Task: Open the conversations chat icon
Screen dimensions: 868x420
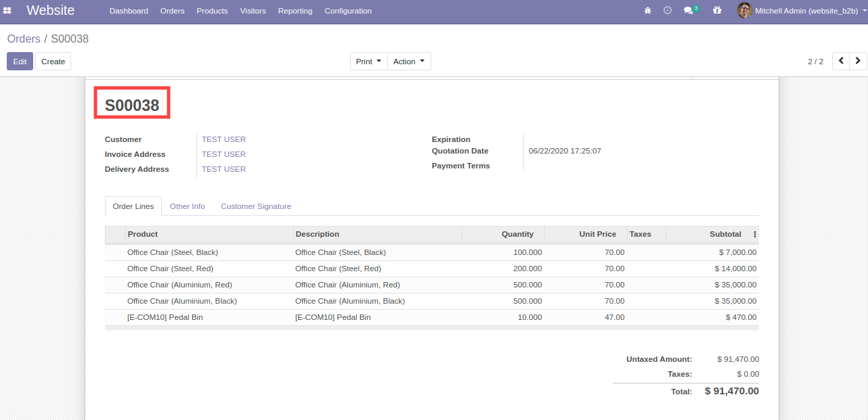Action: (x=689, y=11)
